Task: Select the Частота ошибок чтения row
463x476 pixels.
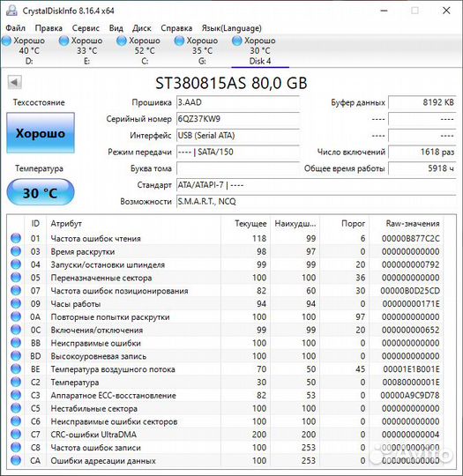Action: [x=226, y=238]
